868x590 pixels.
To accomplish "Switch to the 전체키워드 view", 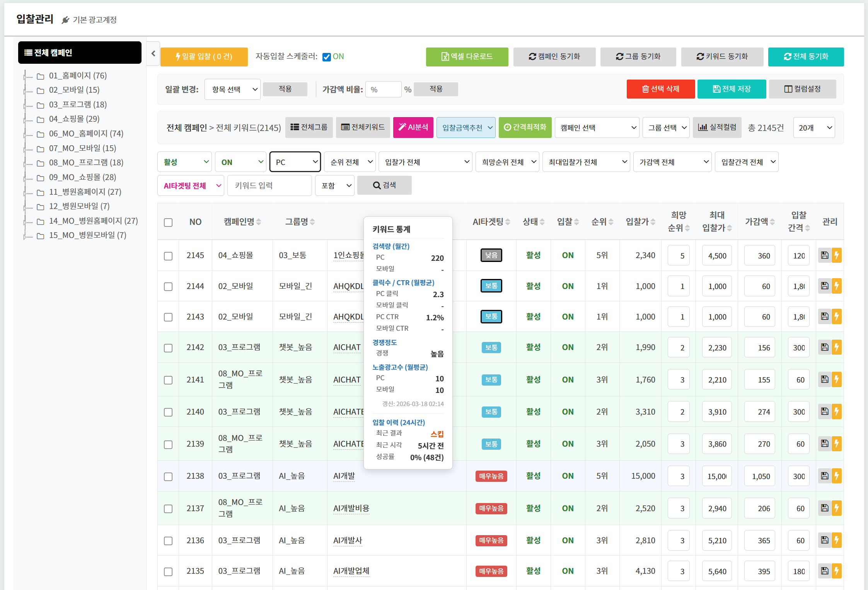I will click(362, 128).
